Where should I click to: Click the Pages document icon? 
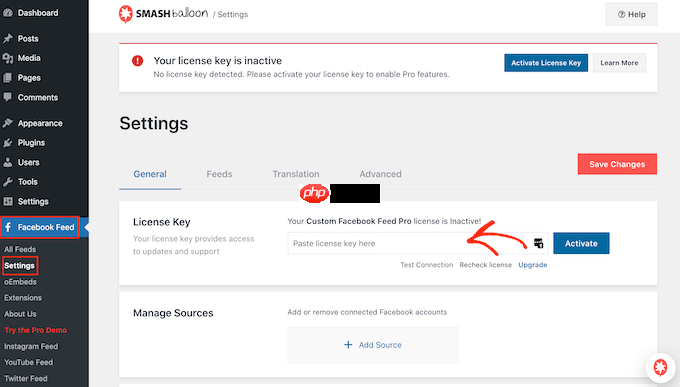[7, 78]
